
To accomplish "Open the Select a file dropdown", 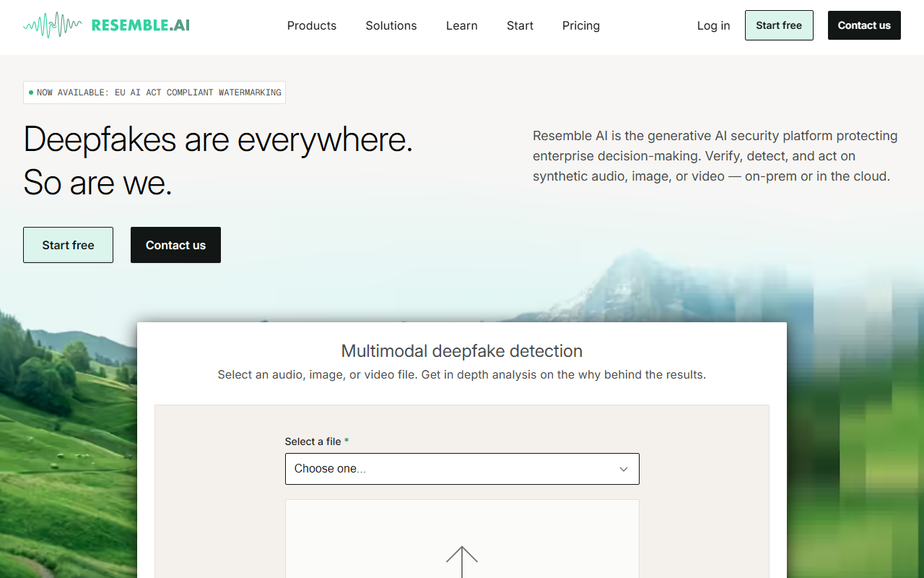I will [462, 469].
